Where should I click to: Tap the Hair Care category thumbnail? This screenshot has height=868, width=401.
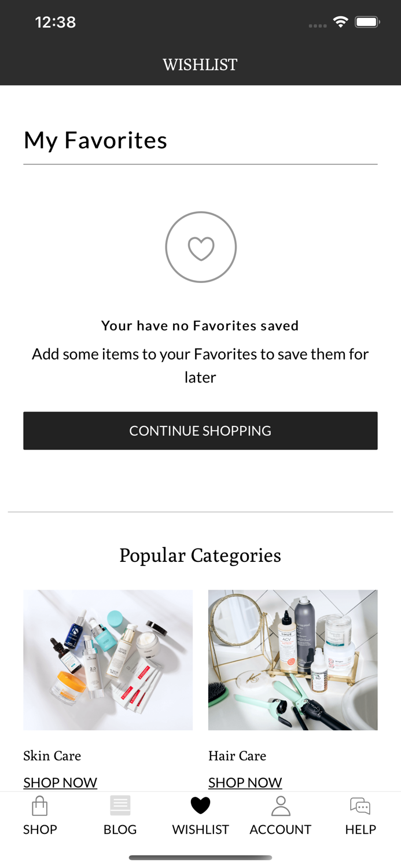[293, 660]
